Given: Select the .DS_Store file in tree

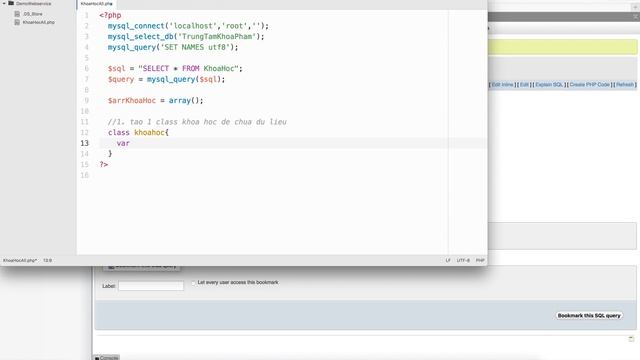Looking at the screenshot, I should pyautogui.click(x=33, y=14).
